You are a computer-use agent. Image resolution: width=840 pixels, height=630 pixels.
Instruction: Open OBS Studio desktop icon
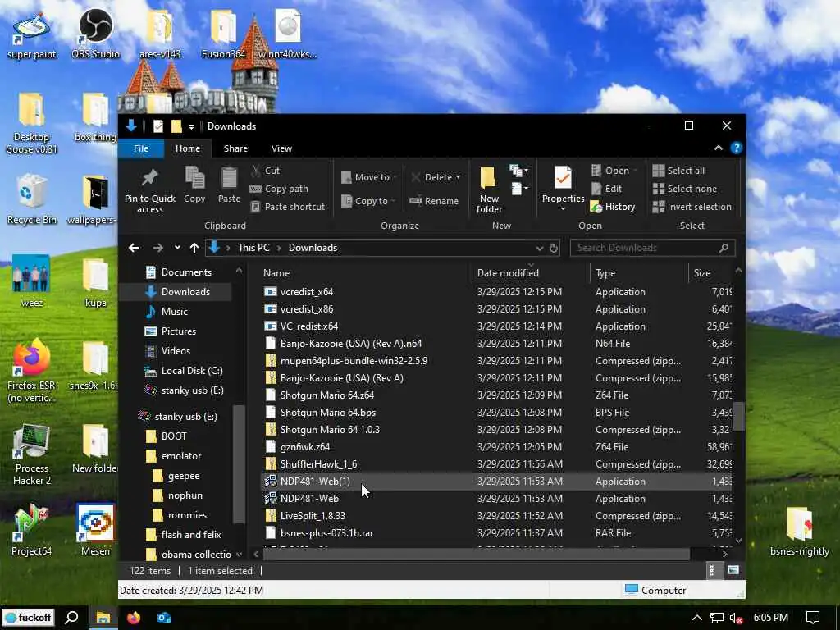pyautogui.click(x=96, y=34)
